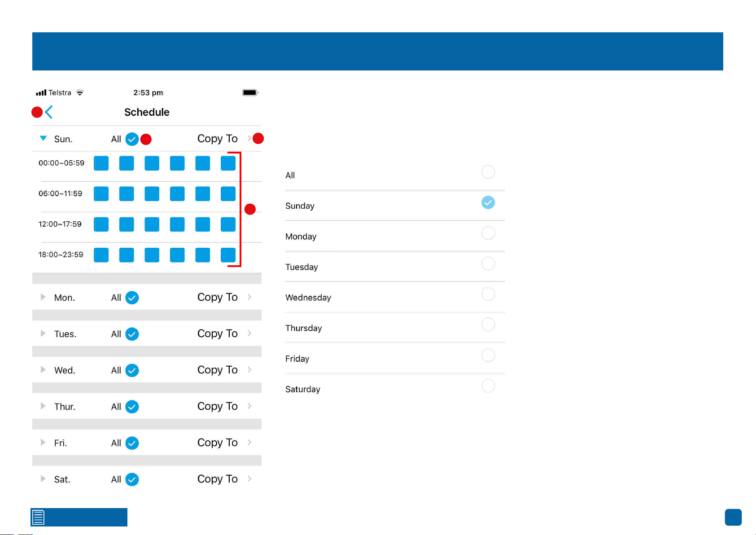Toggle the All checkmark for Thur.
756x535 pixels.
(132, 407)
